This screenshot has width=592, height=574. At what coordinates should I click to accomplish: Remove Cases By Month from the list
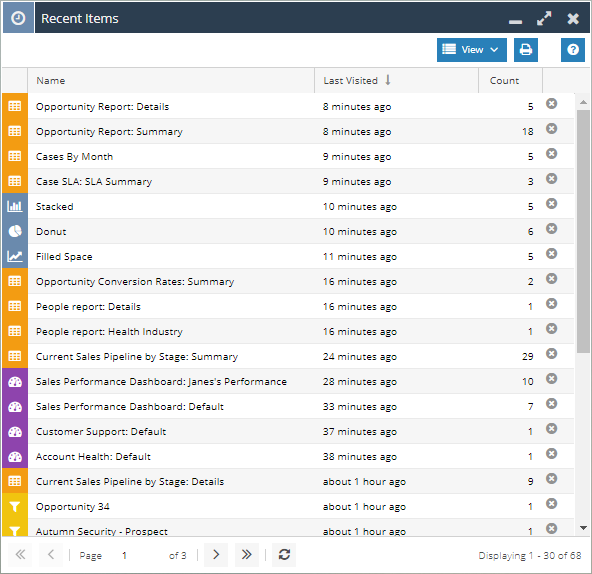[552, 154]
